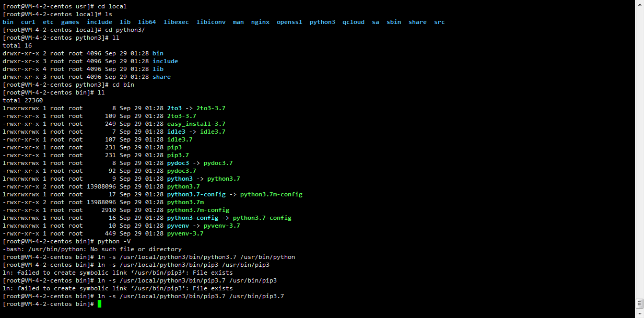Select 'nginx' in the ls output

tap(260, 22)
